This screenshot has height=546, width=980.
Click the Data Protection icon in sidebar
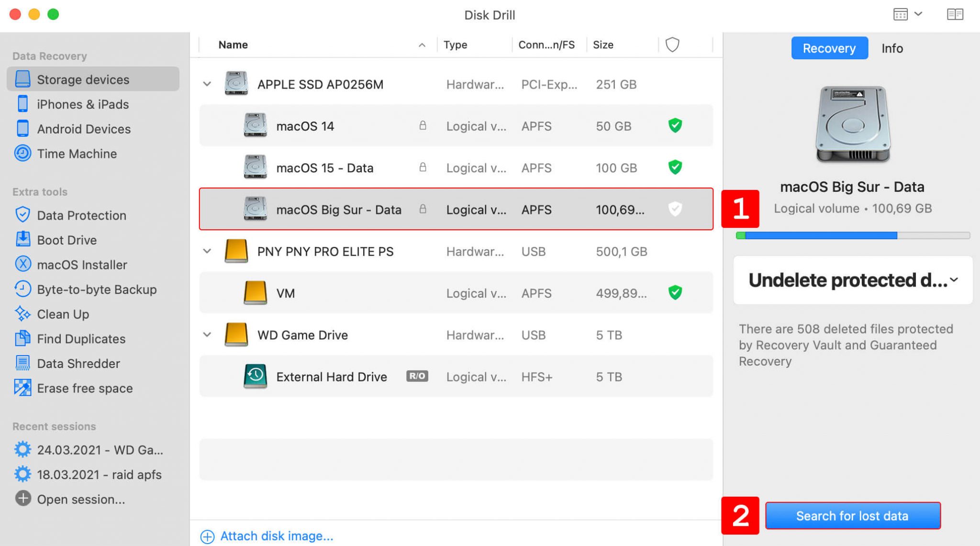pos(22,215)
